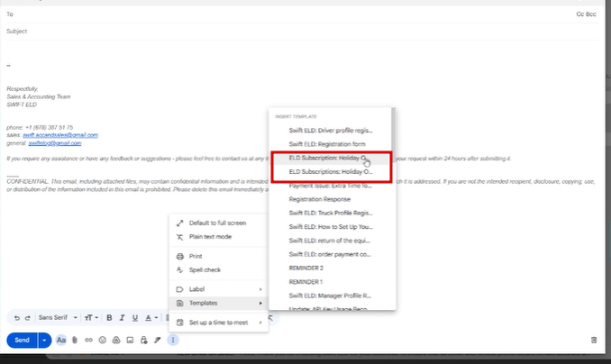Insert the Registration Response template

pos(331,199)
